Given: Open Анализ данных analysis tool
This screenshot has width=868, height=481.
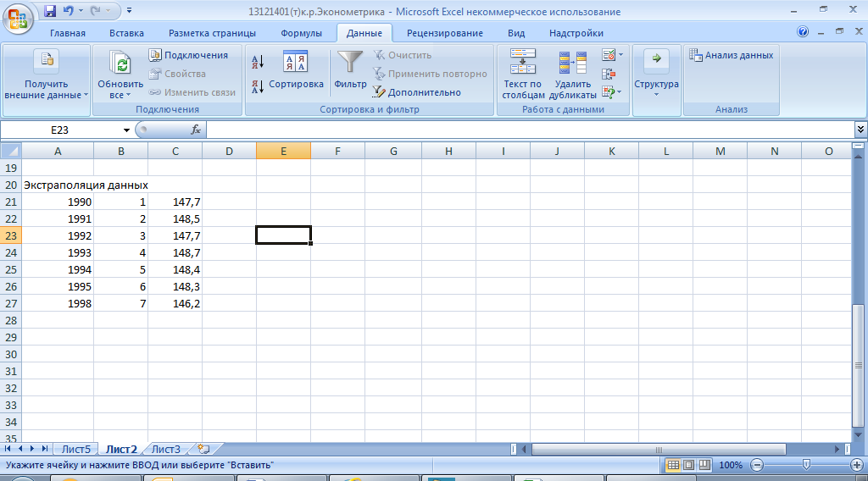Looking at the screenshot, I should pos(732,55).
